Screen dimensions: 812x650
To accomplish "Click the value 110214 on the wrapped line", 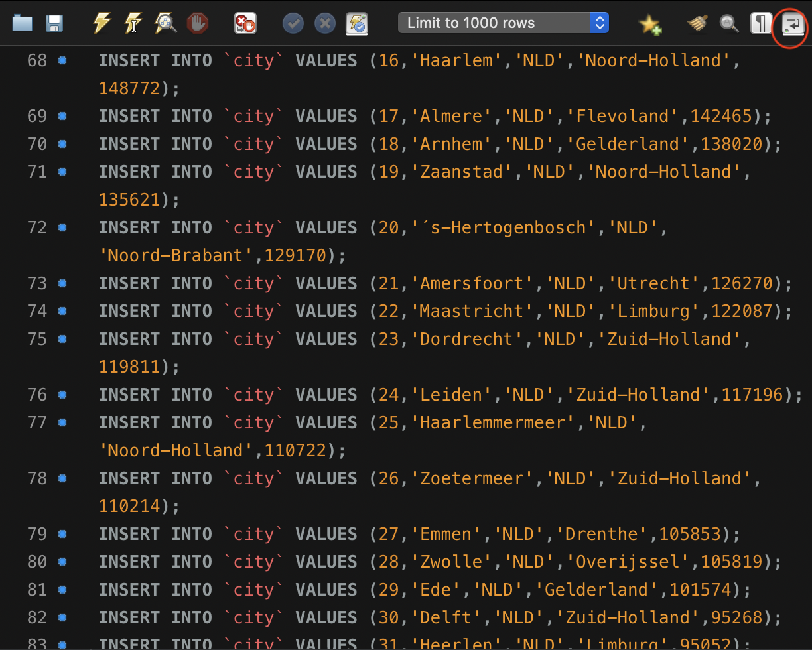I will [x=130, y=506].
